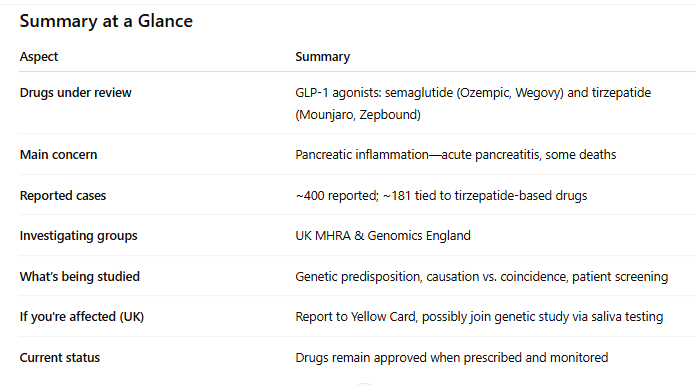Select the 'UK MHRA & Genomics England' text
Screen dimensions: 696x385
383,235
